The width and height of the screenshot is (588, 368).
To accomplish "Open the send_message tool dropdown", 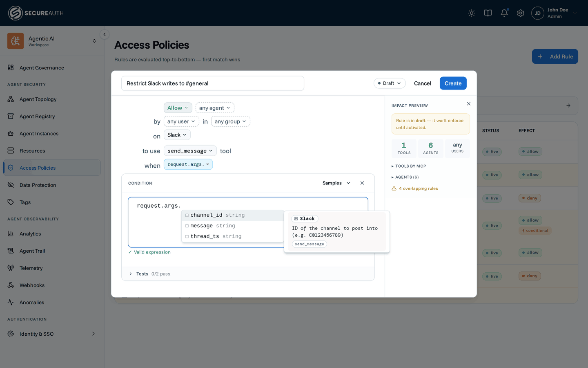I will click(190, 151).
